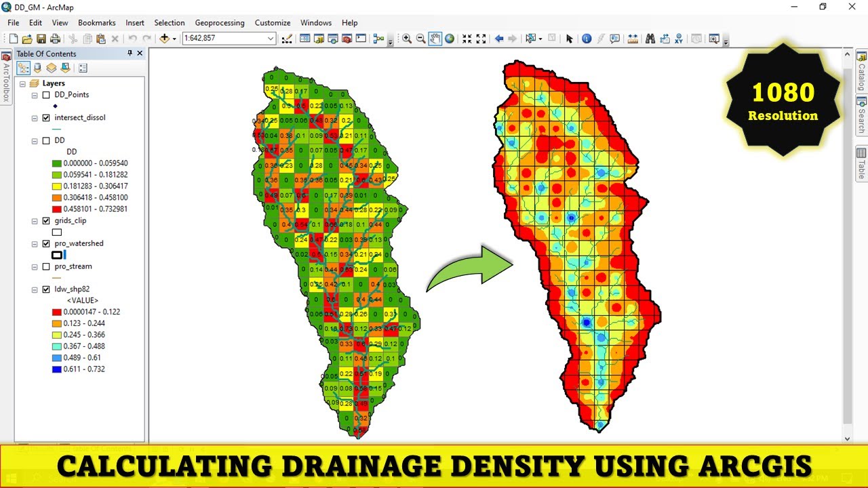Open Select Features tool dropdown arrow
The height and width of the screenshot is (488, 868).
(540, 39)
